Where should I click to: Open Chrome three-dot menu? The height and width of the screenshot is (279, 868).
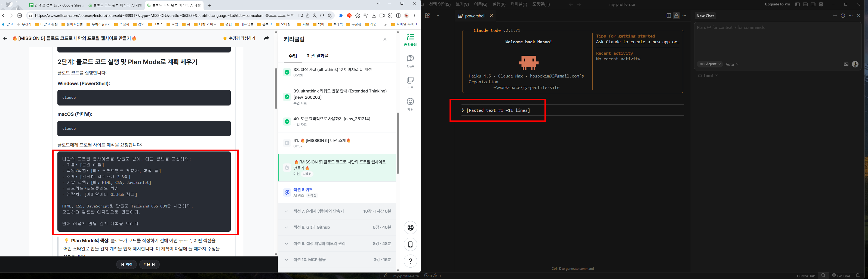[x=415, y=15]
